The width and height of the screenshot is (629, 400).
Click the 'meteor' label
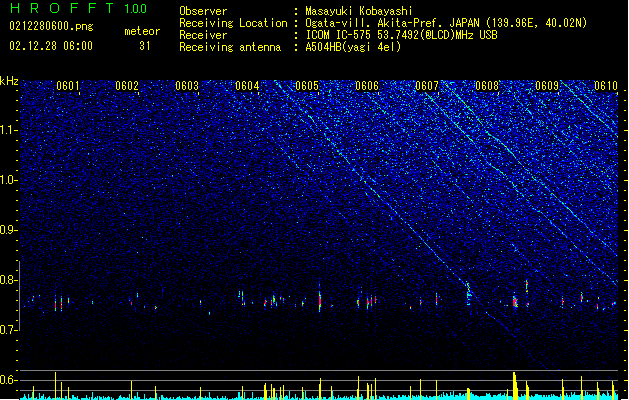coord(142,31)
